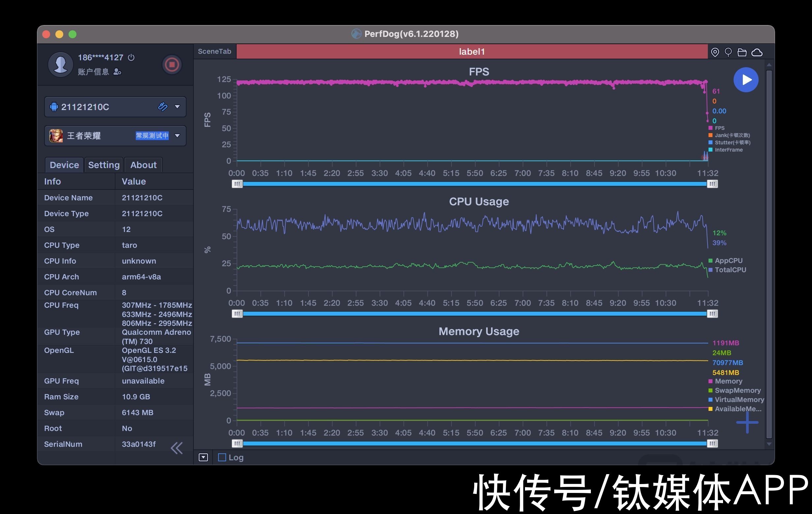Select the Device tab
The image size is (812, 514).
point(64,164)
